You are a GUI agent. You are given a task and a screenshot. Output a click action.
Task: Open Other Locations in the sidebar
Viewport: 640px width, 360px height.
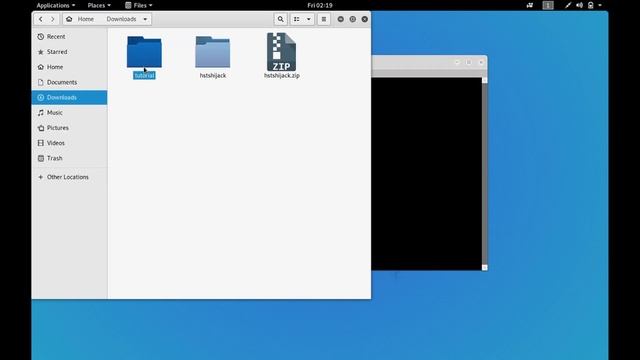[x=69, y=177]
